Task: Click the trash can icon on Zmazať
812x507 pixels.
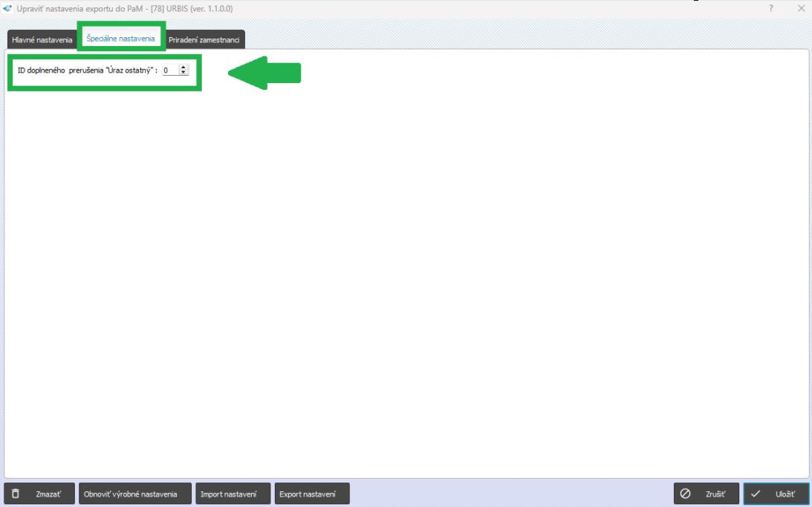Action: click(16, 494)
